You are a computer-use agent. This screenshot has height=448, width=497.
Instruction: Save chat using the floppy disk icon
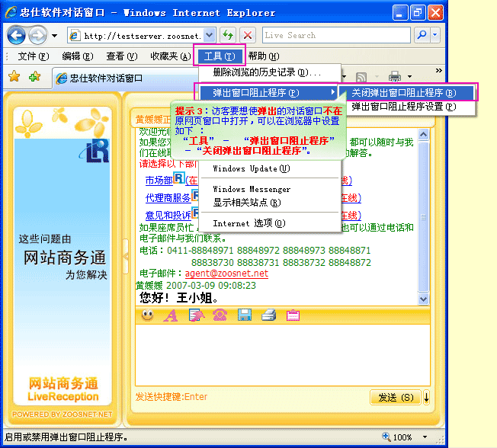coord(244,315)
